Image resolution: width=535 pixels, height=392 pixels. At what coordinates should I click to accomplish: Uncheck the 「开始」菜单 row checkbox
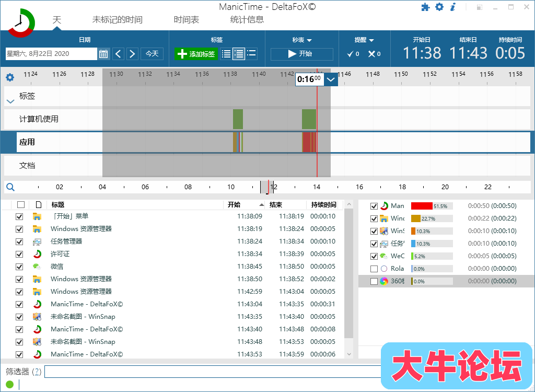point(19,216)
